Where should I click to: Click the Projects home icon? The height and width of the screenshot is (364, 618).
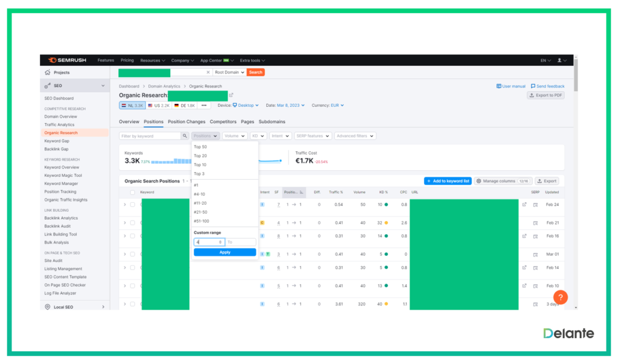tap(48, 72)
